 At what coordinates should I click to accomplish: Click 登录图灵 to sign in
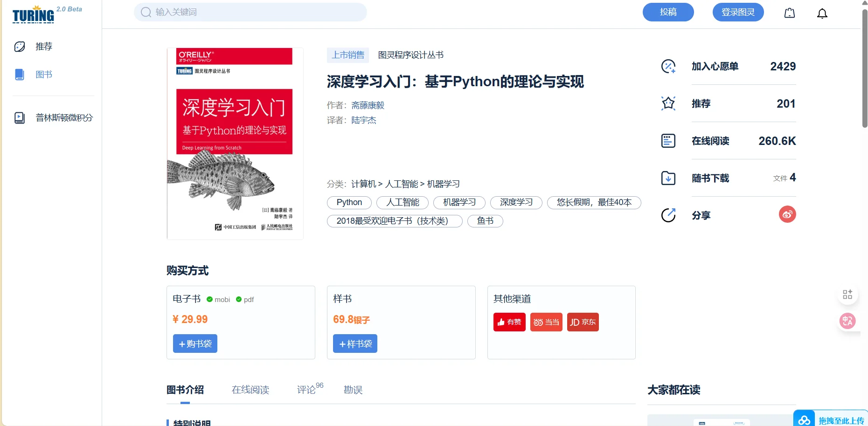pyautogui.click(x=738, y=12)
